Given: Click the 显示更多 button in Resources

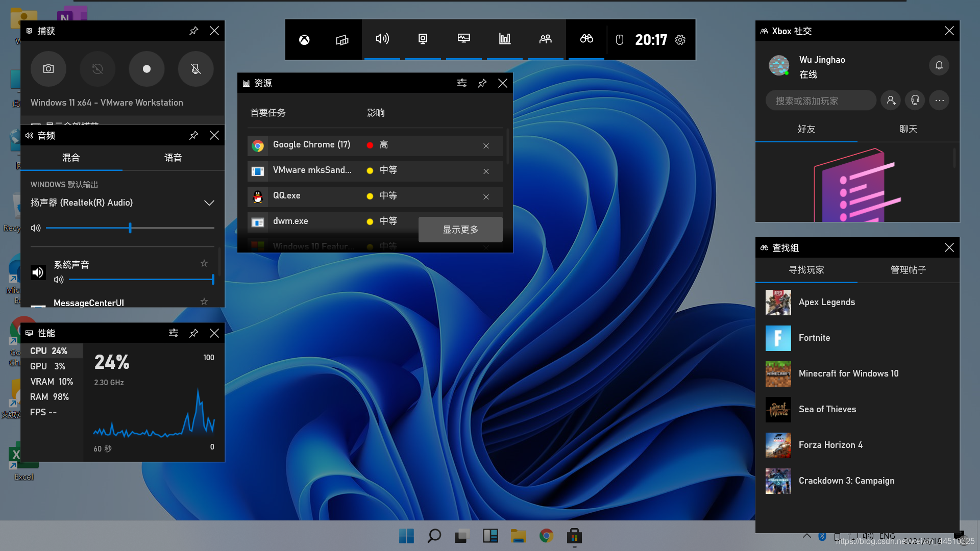Looking at the screenshot, I should [460, 230].
